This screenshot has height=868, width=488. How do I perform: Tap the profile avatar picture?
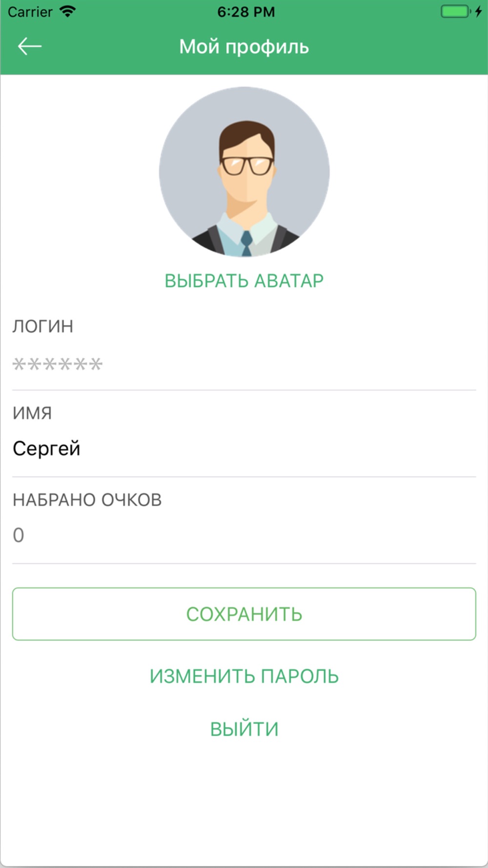click(x=244, y=172)
